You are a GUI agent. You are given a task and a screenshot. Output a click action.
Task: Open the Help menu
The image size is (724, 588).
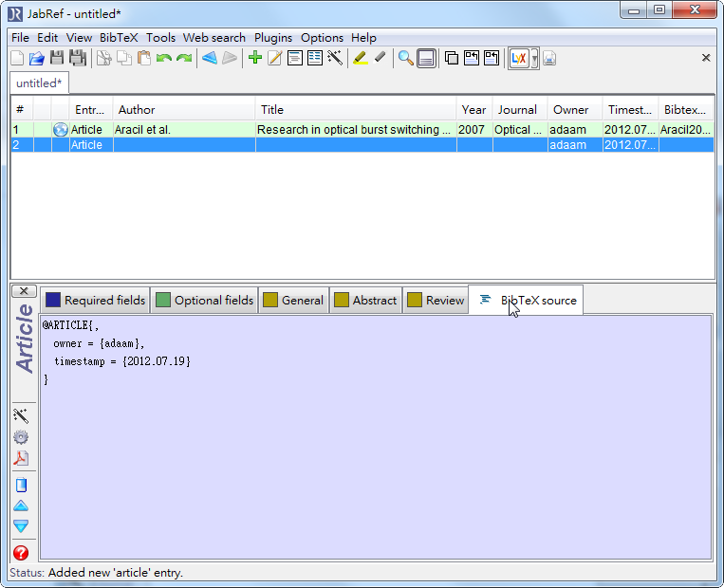[x=363, y=37]
